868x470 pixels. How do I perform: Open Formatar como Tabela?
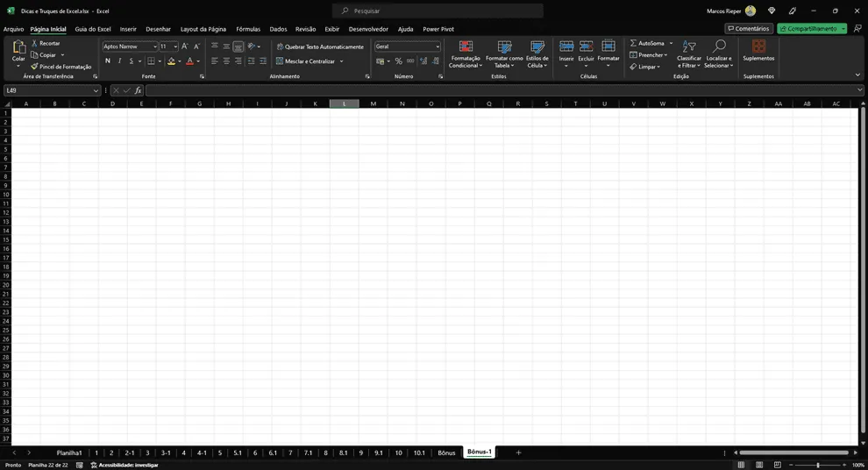tap(504, 54)
